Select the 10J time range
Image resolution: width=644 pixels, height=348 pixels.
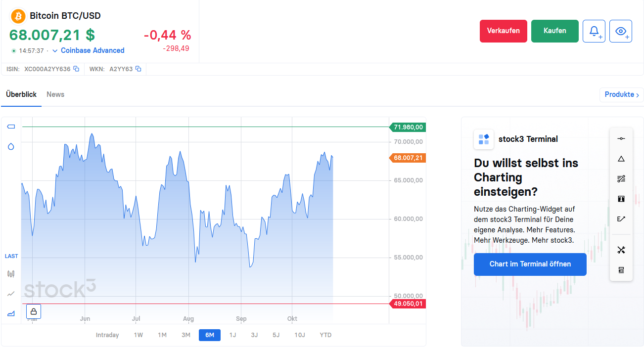[300, 335]
